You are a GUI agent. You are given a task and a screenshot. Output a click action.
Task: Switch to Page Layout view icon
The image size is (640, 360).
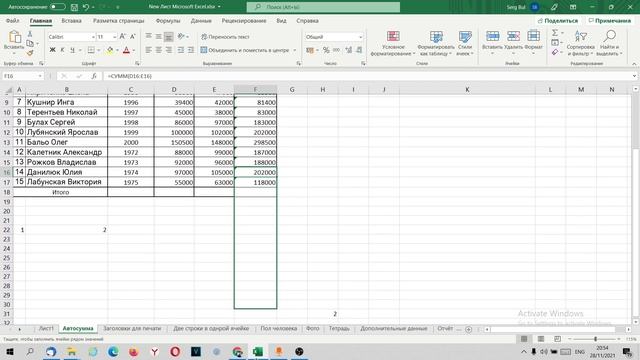541,339
